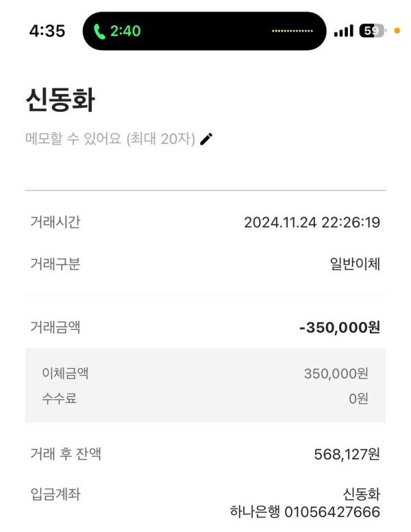Image resolution: width=411 pixels, height=532 pixels.
Task: Tap the 일반이체 transaction type value
Action: click(x=355, y=264)
